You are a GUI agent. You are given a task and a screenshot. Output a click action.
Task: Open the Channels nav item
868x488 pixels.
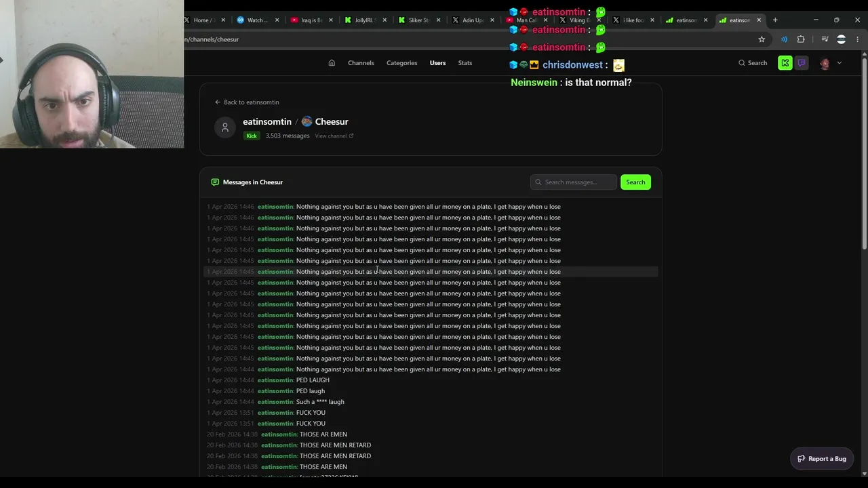pyautogui.click(x=361, y=63)
